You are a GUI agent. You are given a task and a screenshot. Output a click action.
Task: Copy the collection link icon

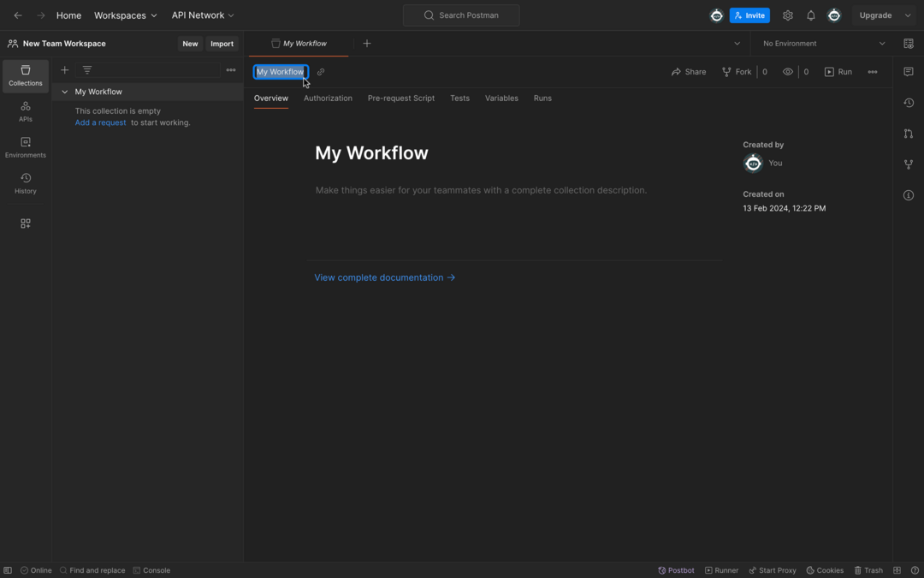[x=321, y=72]
